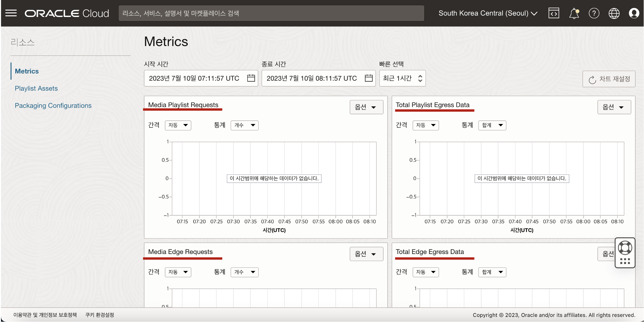Focus the resource search field
Screen dimensions: 644x322
coord(271,13)
